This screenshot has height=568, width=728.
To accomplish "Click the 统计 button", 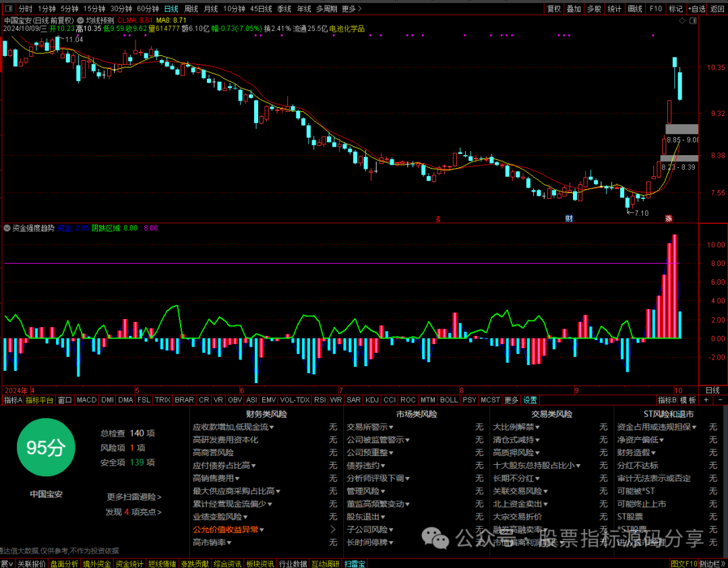I will point(614,9).
